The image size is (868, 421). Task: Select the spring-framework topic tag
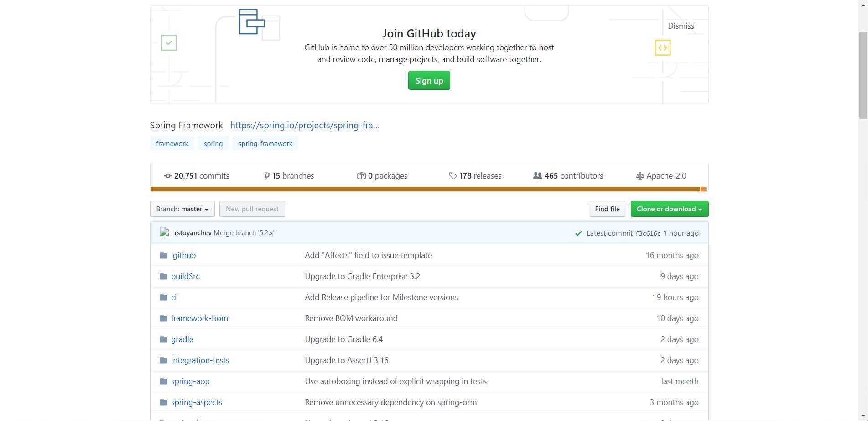[265, 144]
